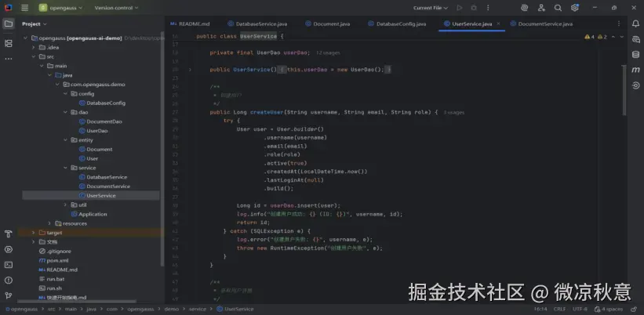This screenshot has height=315, width=644.
Task: Open the opengauss project dropdown
Action: (x=60, y=8)
